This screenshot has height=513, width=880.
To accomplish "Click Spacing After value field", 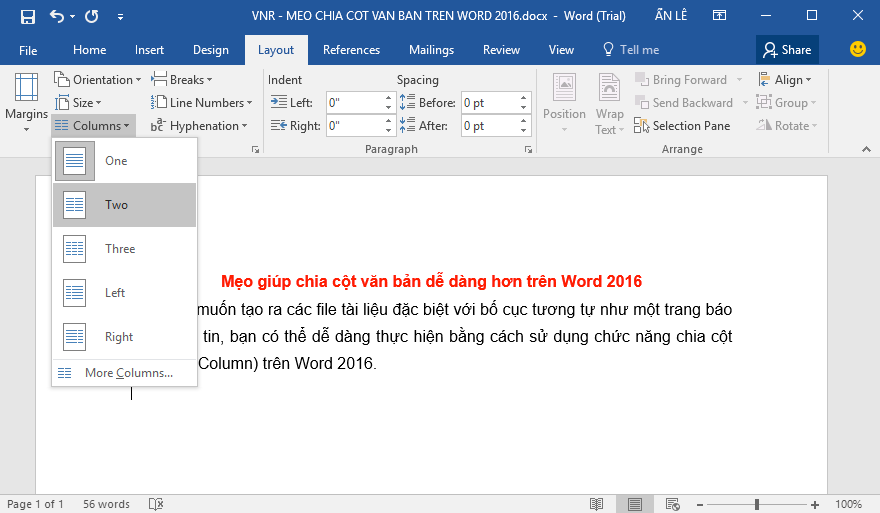I will [489, 126].
